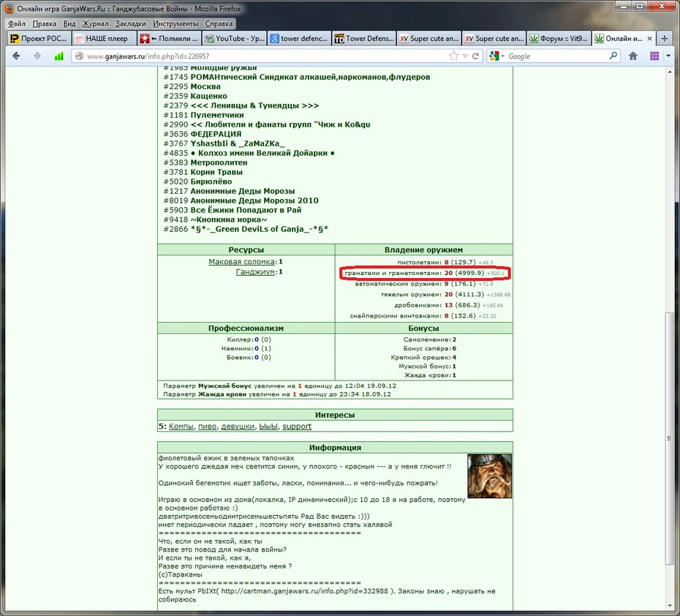
Task: Go back with the back arrow button
Action: 16,56
